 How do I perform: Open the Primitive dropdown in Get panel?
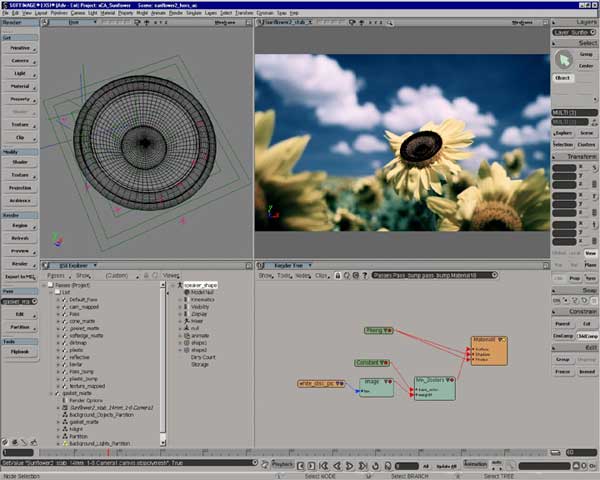pyautogui.click(x=20, y=47)
